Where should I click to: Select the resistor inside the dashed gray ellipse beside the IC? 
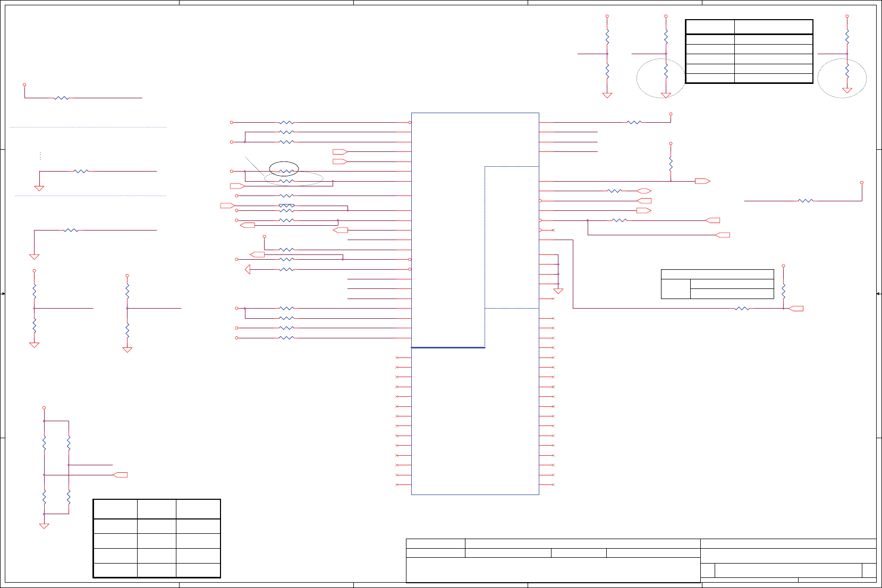286,181
